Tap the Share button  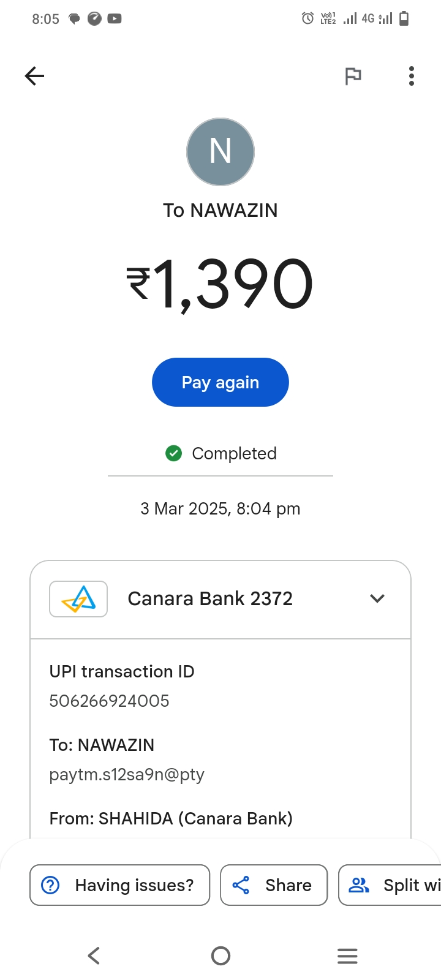click(x=274, y=885)
